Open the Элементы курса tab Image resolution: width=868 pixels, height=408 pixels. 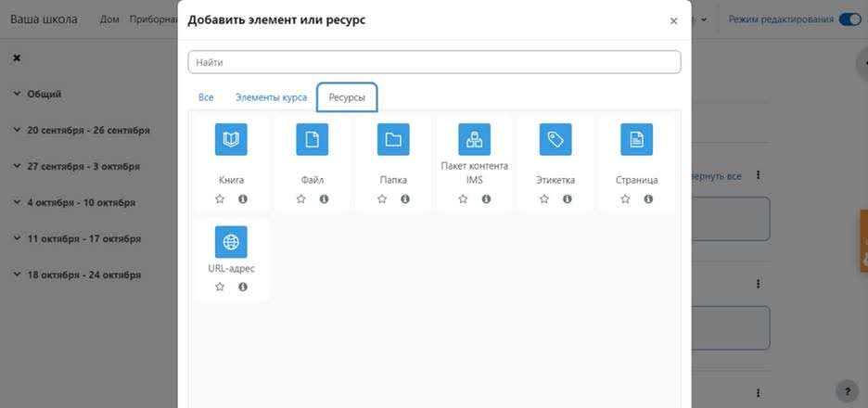tap(271, 97)
